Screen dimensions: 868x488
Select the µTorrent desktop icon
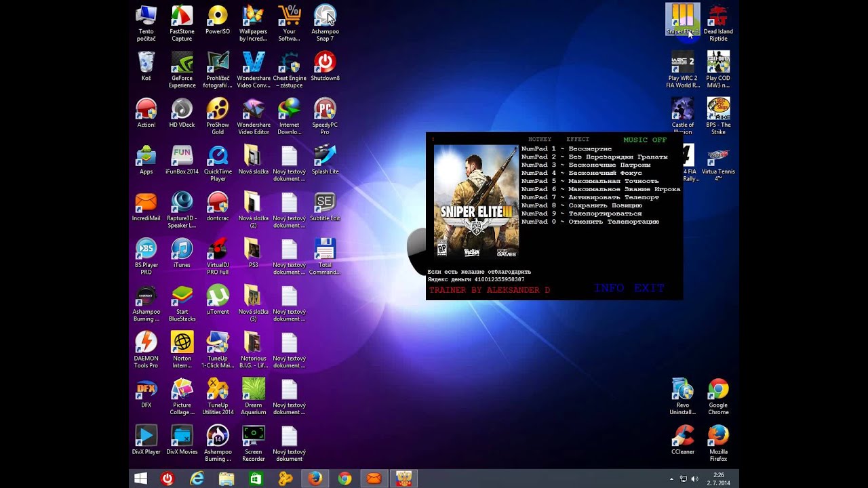[218, 300]
